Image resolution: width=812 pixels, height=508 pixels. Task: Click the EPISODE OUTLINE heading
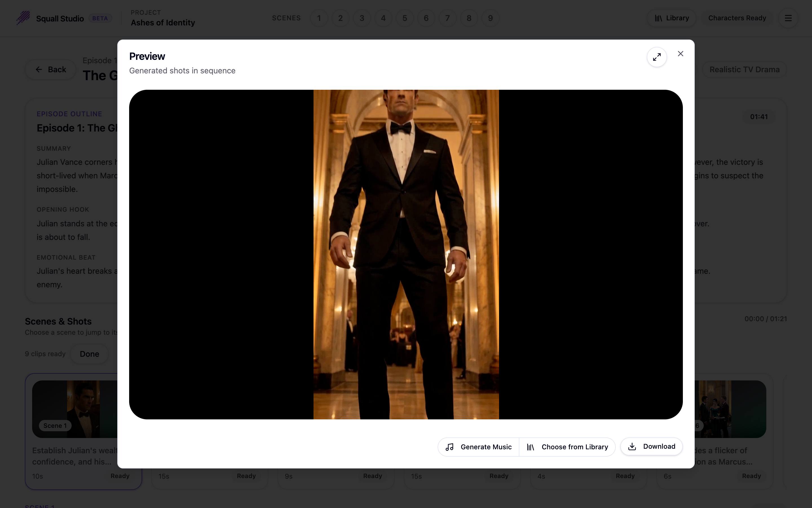[x=69, y=114]
